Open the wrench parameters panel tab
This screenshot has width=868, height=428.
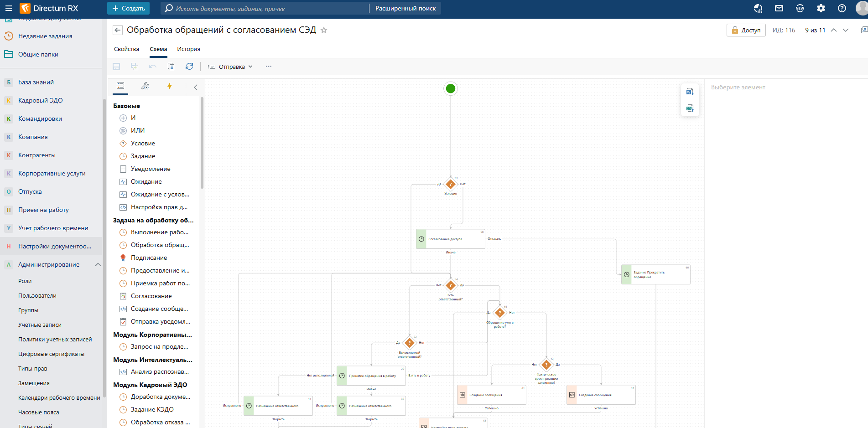click(x=145, y=86)
